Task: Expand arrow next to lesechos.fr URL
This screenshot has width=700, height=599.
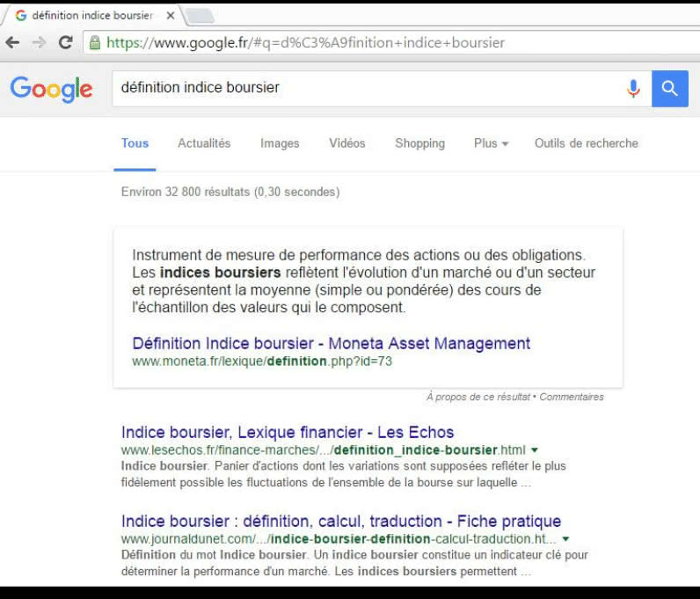Action: coord(535,450)
